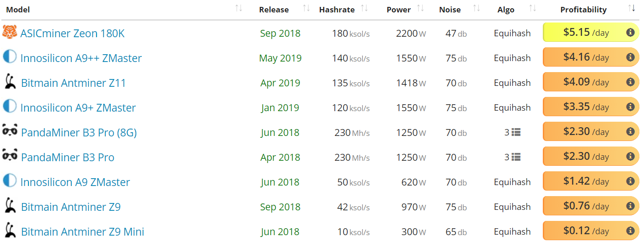
Task: Click the Jan 2019 release date
Action: (280, 107)
